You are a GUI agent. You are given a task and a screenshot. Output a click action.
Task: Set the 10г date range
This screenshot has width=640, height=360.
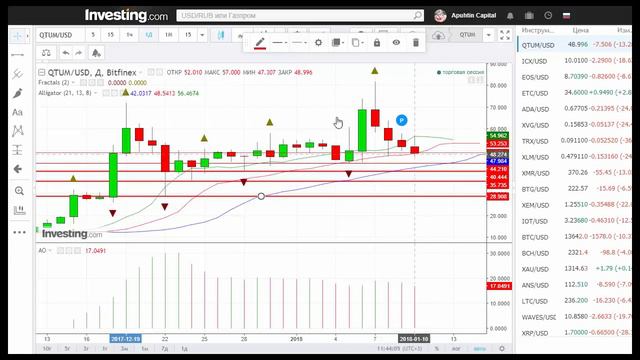click(47, 349)
